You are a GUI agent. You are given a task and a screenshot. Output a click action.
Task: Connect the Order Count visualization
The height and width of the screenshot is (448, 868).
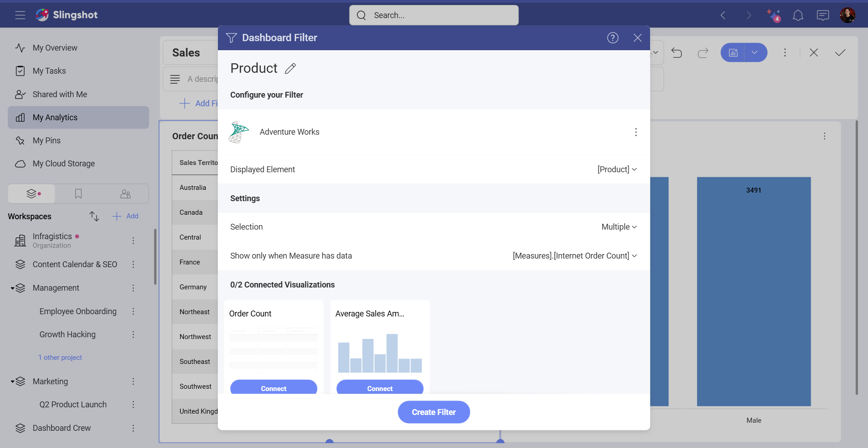coord(274,388)
